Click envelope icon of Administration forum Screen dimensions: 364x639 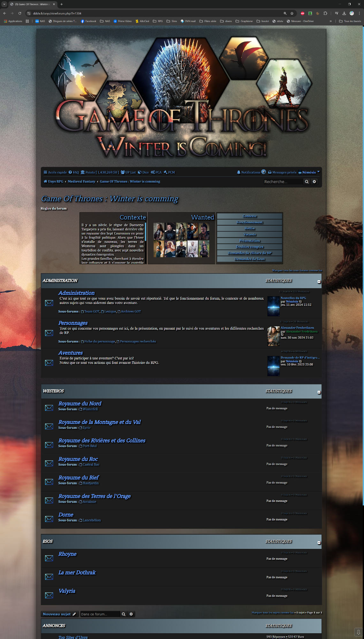coord(49,303)
